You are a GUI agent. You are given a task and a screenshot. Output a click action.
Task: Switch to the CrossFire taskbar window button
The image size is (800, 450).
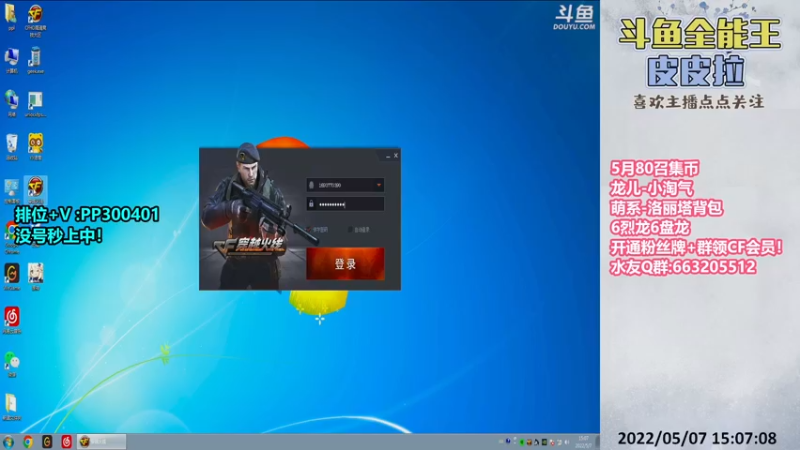pyautogui.click(x=102, y=442)
